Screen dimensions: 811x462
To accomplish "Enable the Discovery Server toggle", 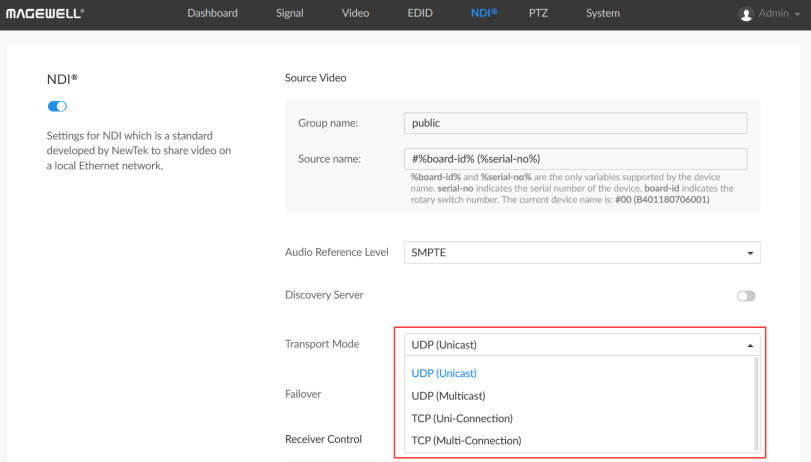I will 746,296.
